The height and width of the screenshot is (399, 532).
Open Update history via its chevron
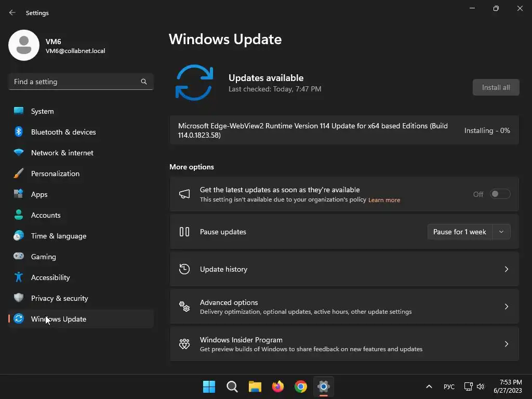pyautogui.click(x=506, y=269)
